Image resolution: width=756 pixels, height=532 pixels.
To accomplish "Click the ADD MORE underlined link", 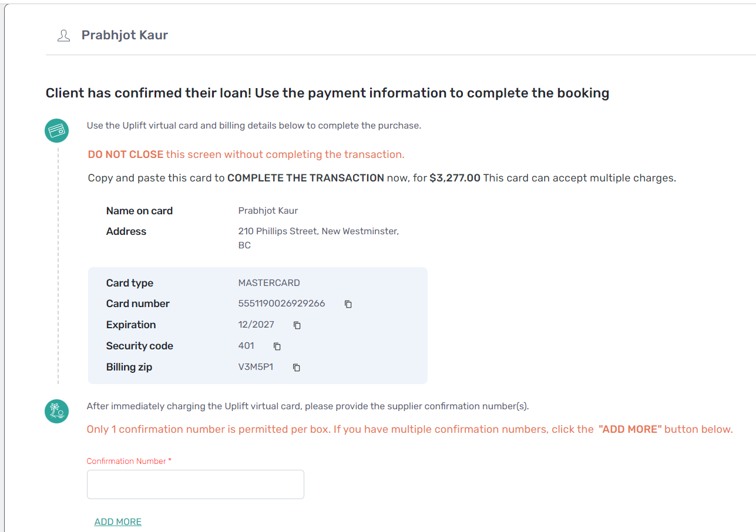I will click(118, 522).
